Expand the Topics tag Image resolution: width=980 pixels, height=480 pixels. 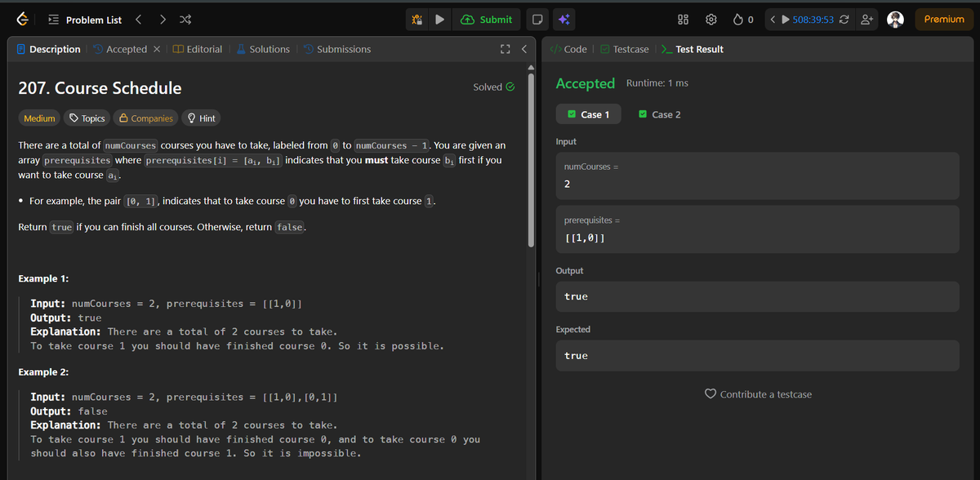(x=87, y=118)
